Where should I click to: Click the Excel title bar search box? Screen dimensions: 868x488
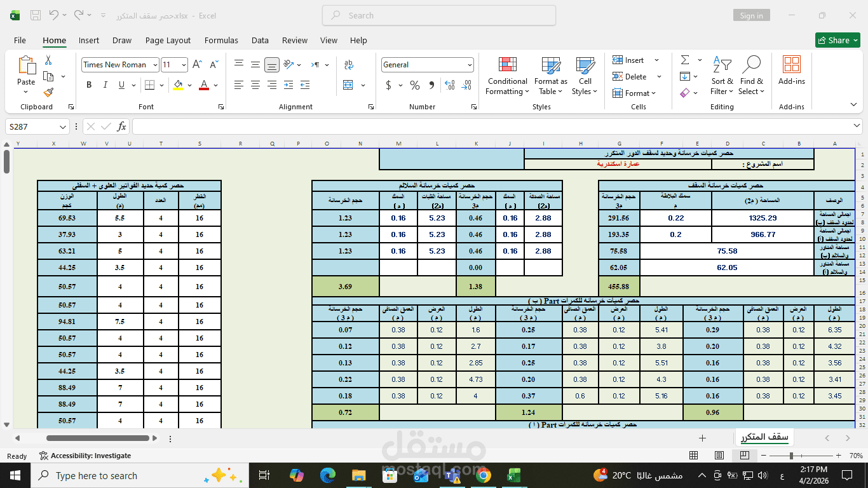point(439,15)
